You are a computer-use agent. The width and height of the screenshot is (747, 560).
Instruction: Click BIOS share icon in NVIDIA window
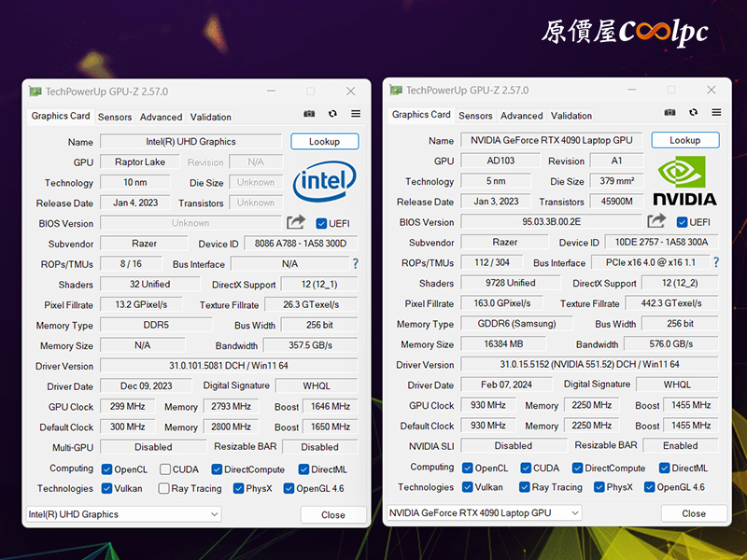656,220
